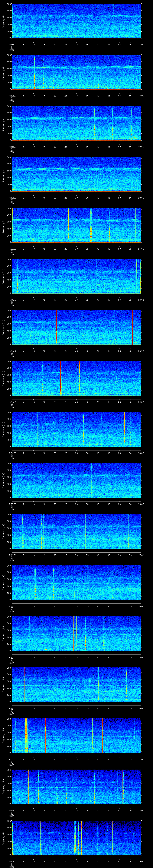Click the spectrogram panel starting at 17:18:00

(x=76, y=123)
